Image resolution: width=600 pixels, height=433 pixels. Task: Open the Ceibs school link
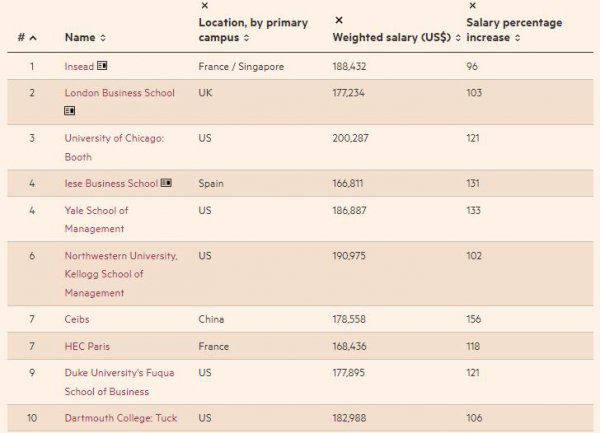tap(77, 319)
